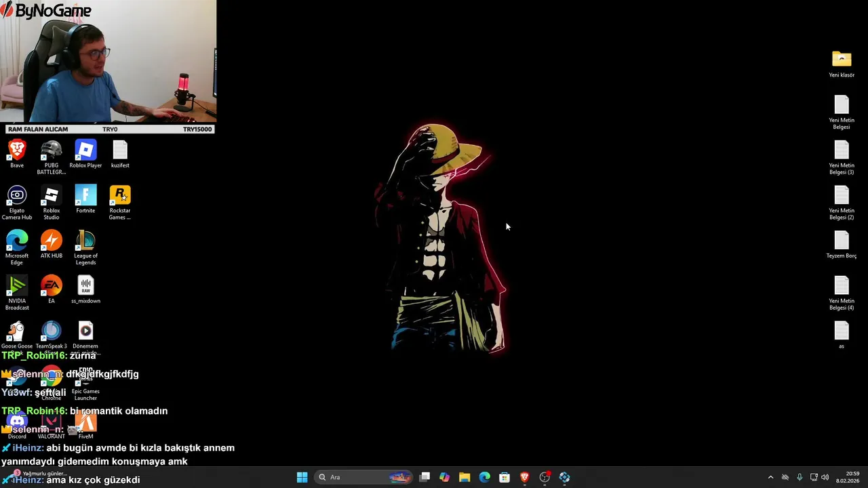Launch TeamSpeak 3 desktop icon
This screenshot has width=868, height=488.
pyautogui.click(x=52, y=335)
